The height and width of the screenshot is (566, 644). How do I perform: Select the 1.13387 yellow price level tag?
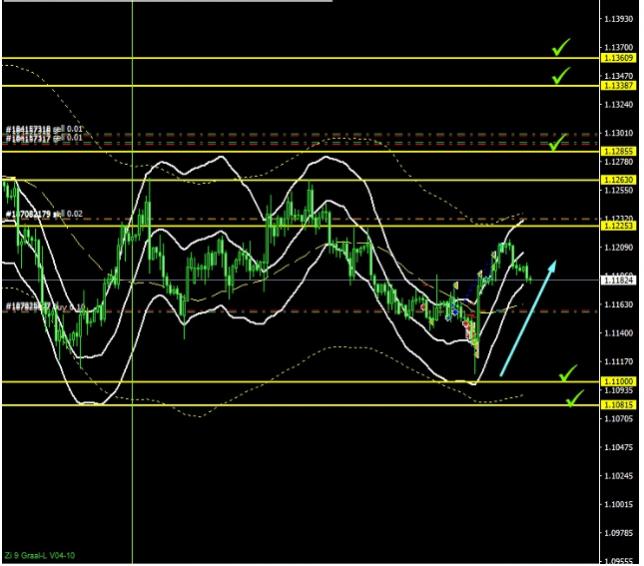click(x=618, y=85)
